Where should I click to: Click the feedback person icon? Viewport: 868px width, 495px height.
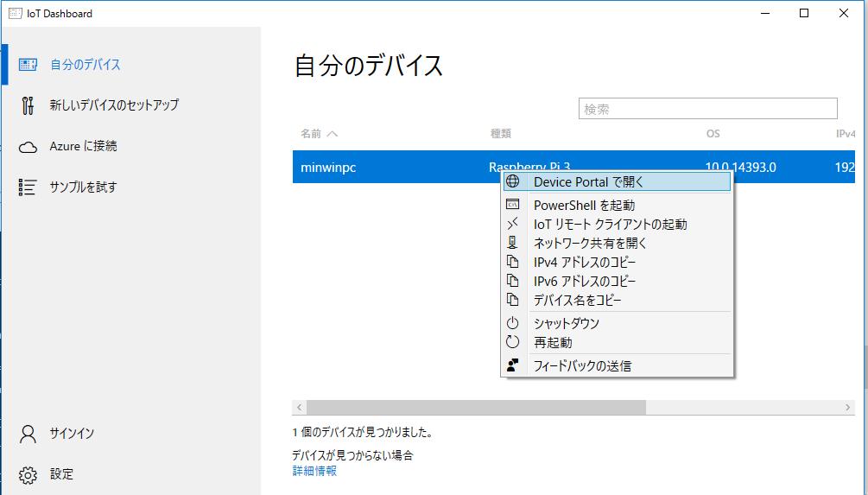click(x=513, y=365)
